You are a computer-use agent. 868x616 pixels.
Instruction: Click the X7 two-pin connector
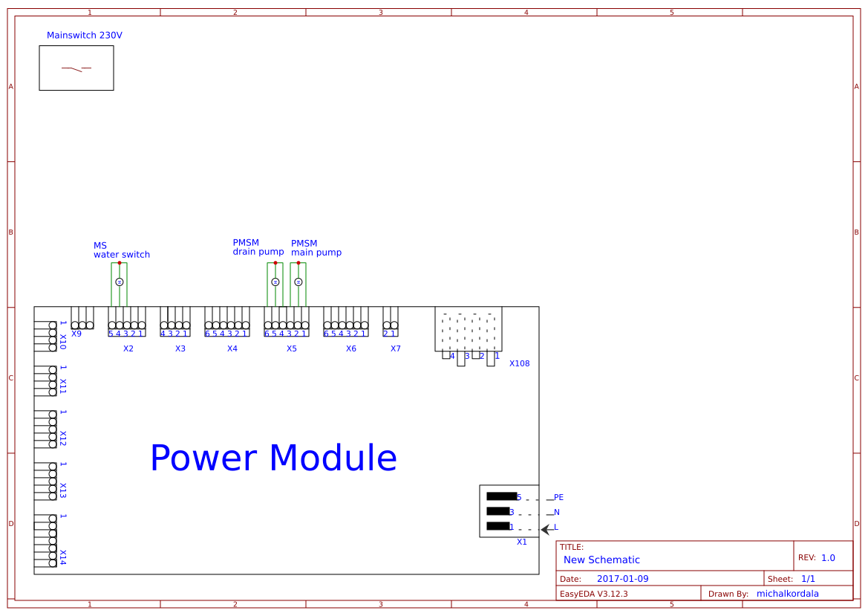tap(392, 325)
